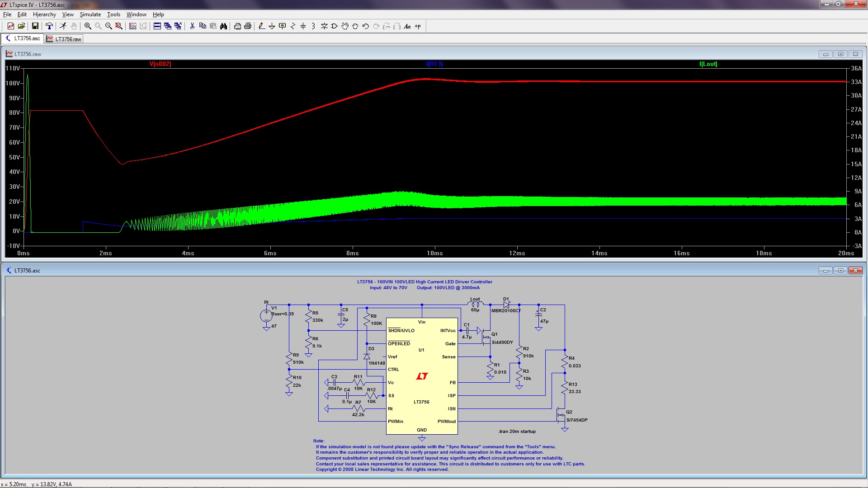This screenshot has width=868, height=488.
Task: Minimize the LT3756.asc schematic pane
Action: [x=826, y=271]
